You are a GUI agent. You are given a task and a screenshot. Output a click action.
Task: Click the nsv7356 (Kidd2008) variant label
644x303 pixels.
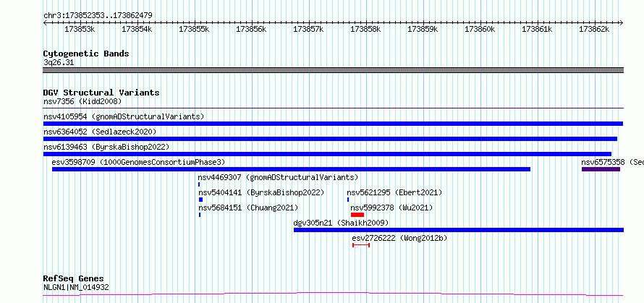pos(82,101)
